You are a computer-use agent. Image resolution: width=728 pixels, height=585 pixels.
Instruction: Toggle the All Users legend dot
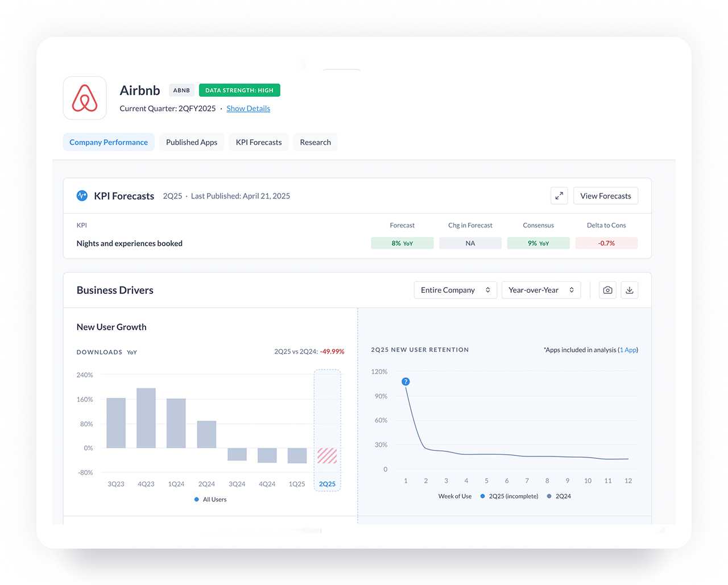[197, 500]
